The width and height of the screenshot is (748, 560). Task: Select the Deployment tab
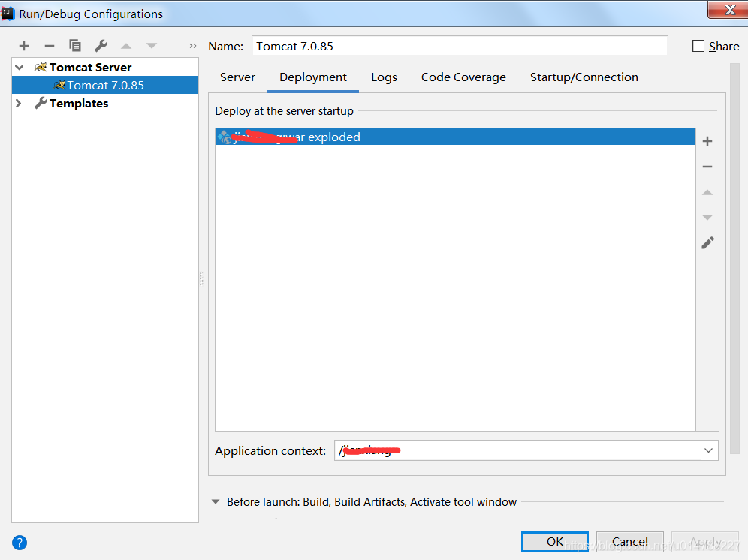(313, 77)
